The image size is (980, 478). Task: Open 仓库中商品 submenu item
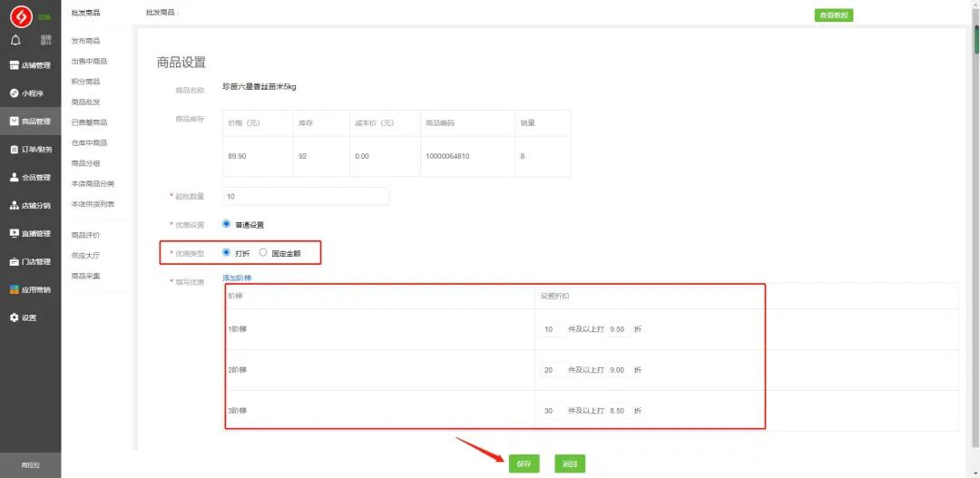click(89, 143)
